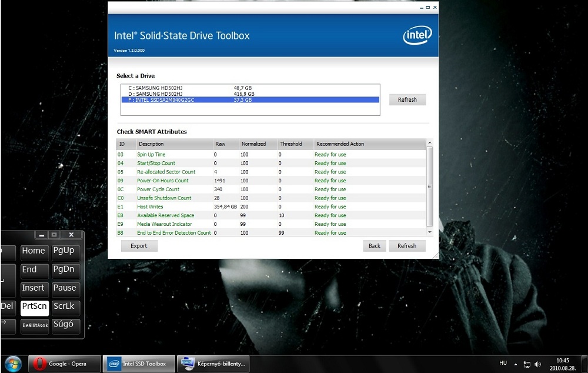
Task: Click the network tray icon
Action: click(x=527, y=364)
